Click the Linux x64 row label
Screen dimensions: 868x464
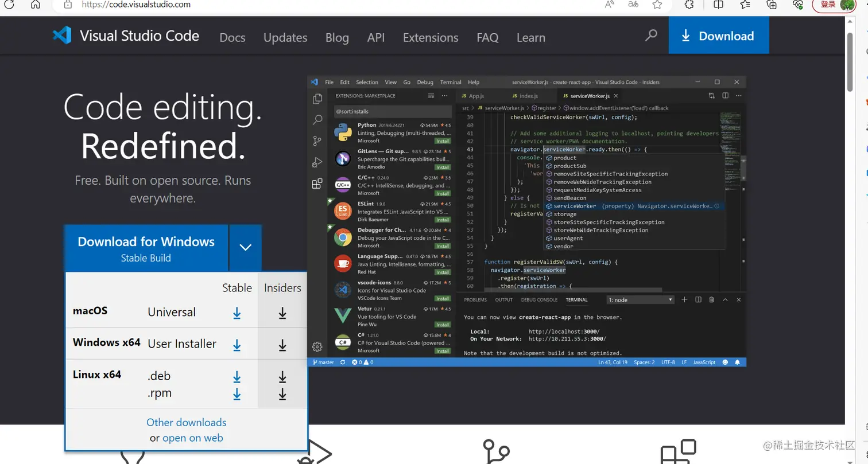pyautogui.click(x=97, y=375)
